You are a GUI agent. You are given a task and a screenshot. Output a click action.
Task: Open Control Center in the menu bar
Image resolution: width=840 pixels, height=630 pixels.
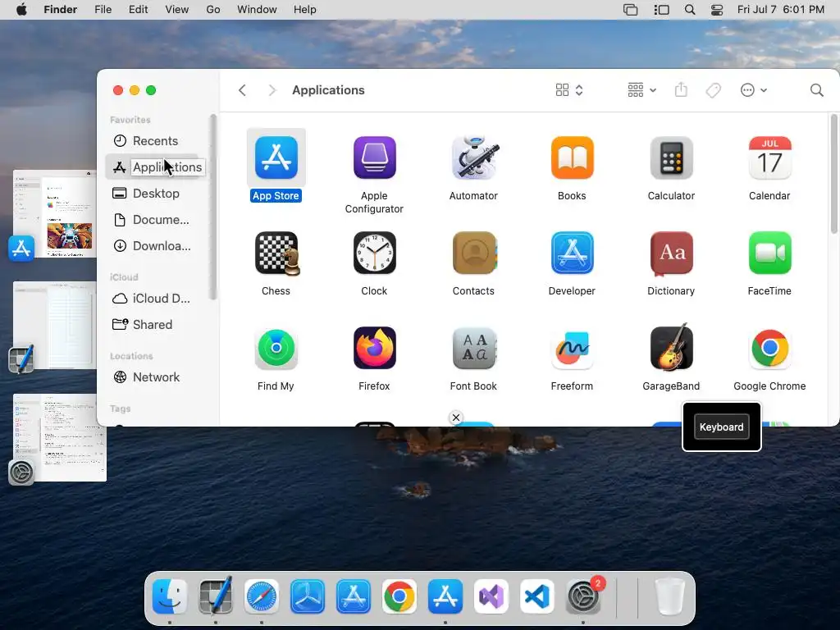[x=717, y=10]
